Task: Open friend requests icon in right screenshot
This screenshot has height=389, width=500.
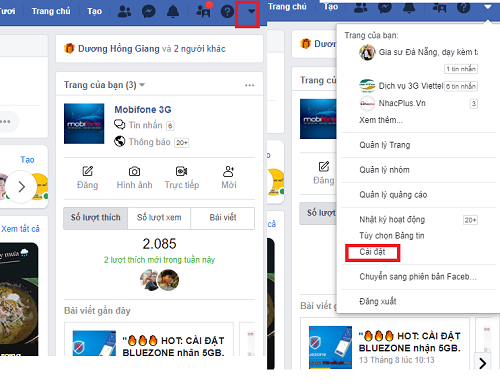Action: pos(360,7)
